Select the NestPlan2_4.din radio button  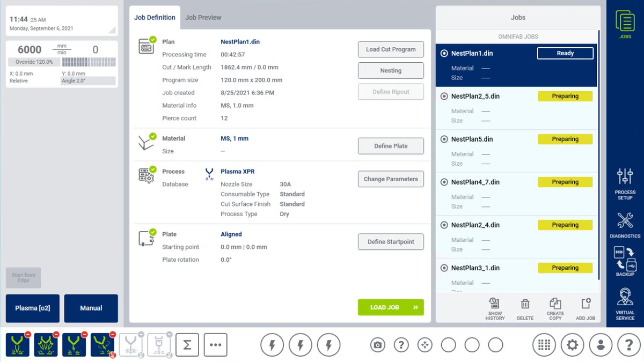coord(444,225)
